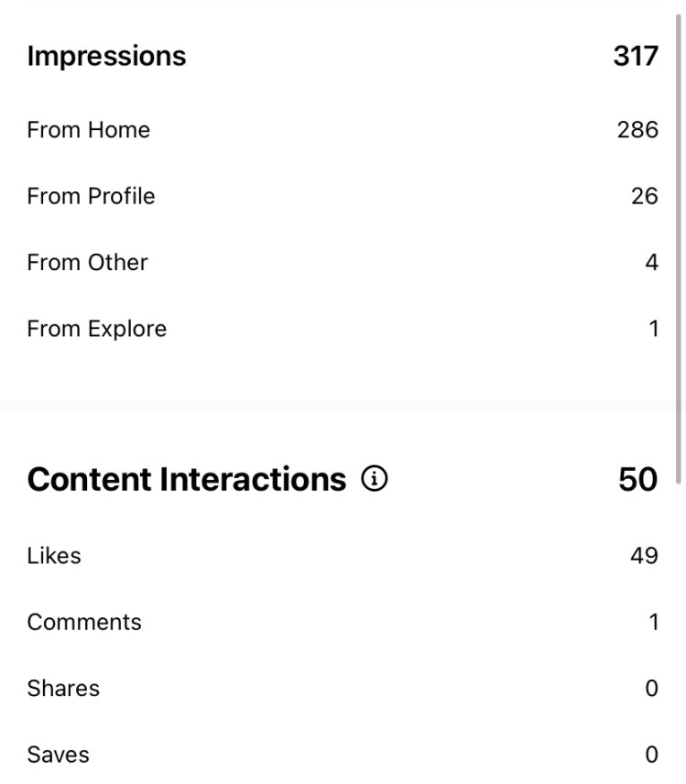This screenshot has height=784, width=686.
Task: Tap the Comments count value
Action: click(x=653, y=622)
